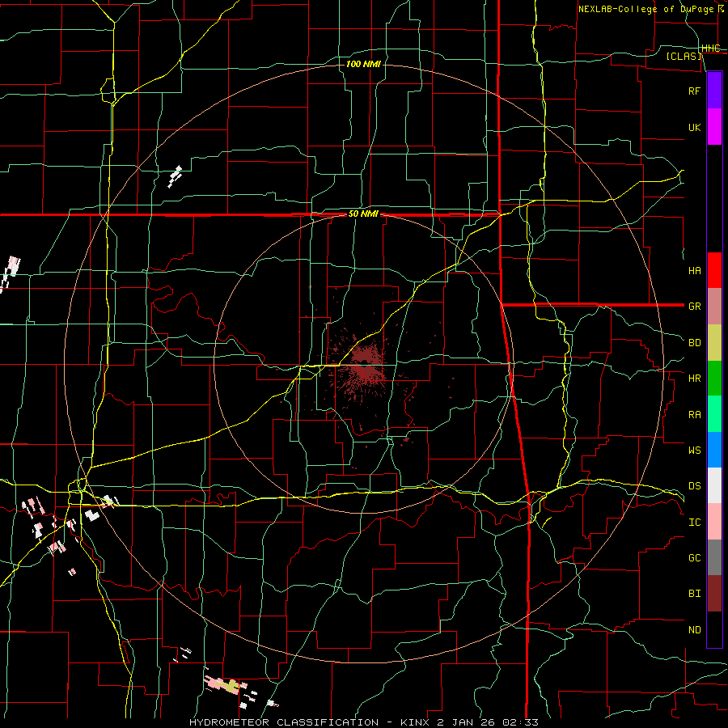Click the ND legend label
The image size is (728, 728).
click(x=694, y=630)
